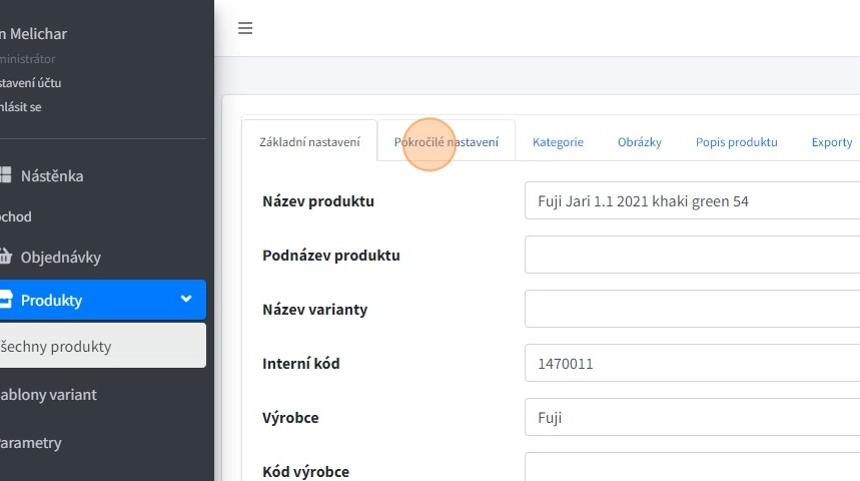
Task: Focus the Výrobce field containing Fuji
Action: pos(690,417)
